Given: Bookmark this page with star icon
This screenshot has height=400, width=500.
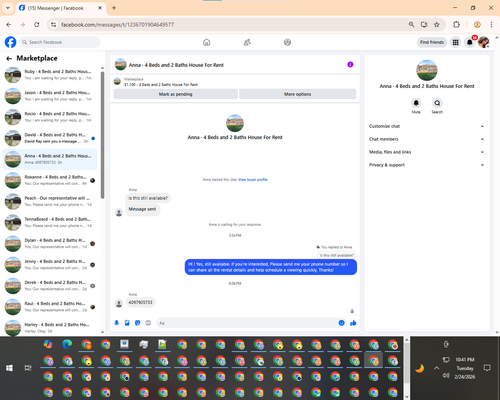Looking at the screenshot, I should 437,24.
